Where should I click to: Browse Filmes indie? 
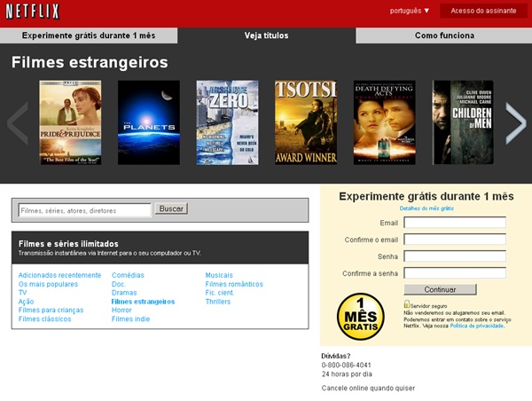[130, 318]
